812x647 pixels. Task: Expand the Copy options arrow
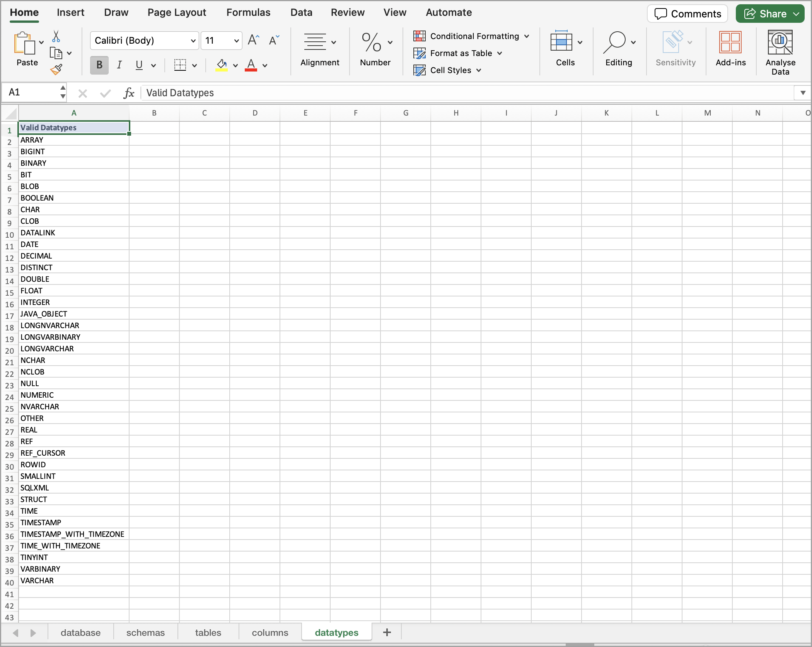coord(69,53)
